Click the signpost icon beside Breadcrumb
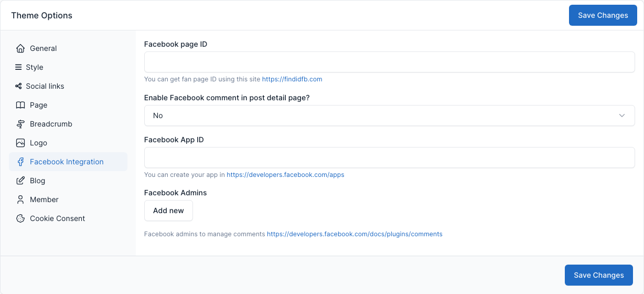Screen dimensions: 644x294 [20, 124]
